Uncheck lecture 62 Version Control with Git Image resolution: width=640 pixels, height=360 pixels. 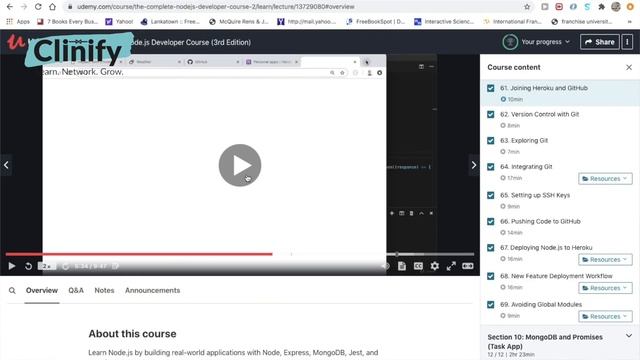[x=491, y=114]
